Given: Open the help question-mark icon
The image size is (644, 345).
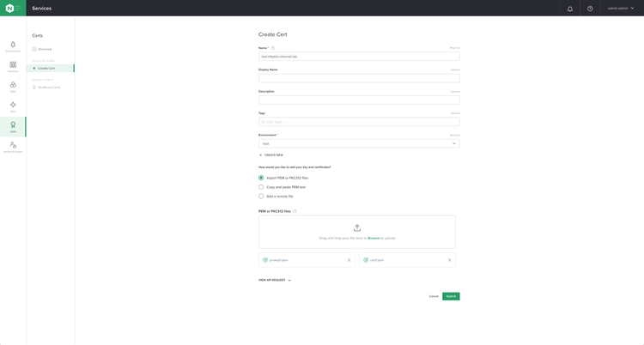Looking at the screenshot, I should [590, 9].
